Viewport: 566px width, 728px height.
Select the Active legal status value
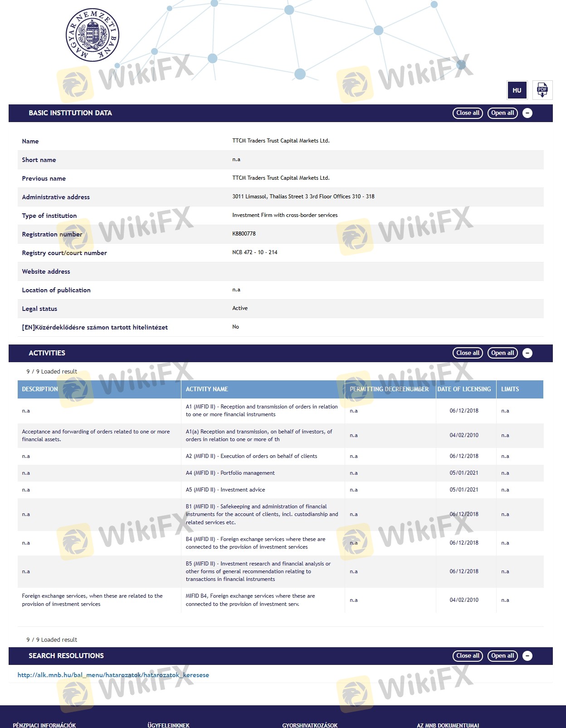[240, 308]
